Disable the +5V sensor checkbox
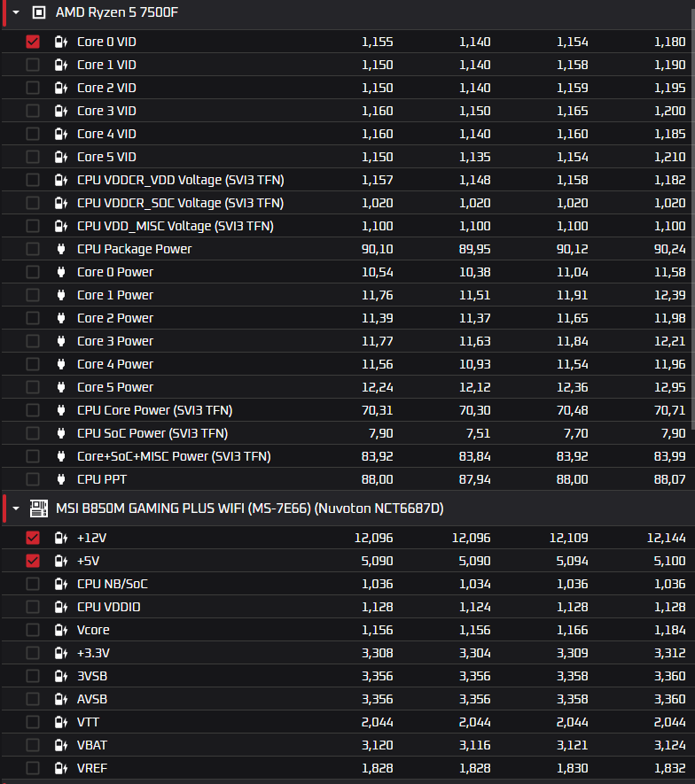695x784 pixels. [x=33, y=561]
